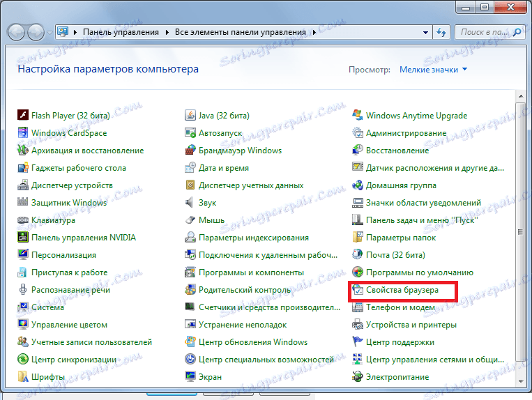Image resolution: width=532 pixels, height=400 pixels.
Task: Open Программы и компоненты link
Action: pos(251,272)
